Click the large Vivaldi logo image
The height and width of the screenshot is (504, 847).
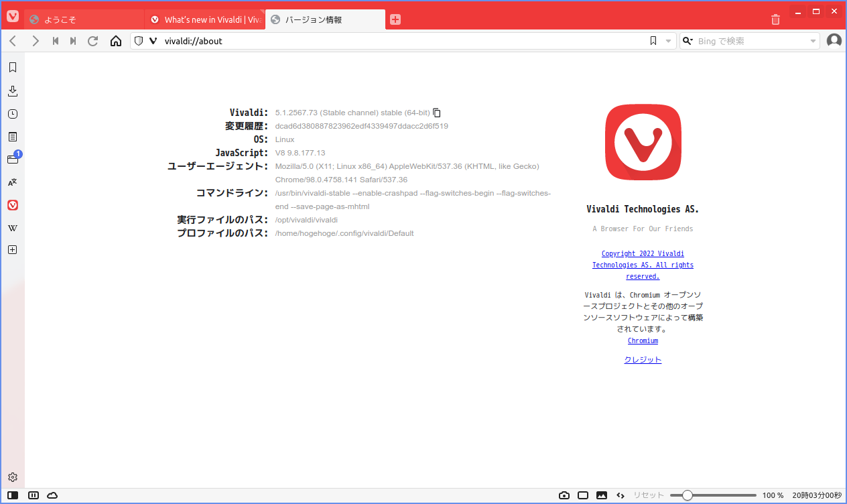[x=643, y=142]
